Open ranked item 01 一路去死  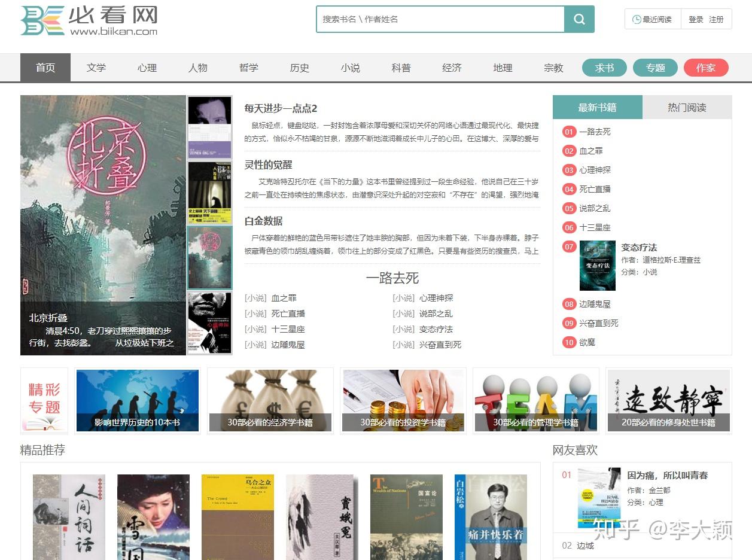(x=595, y=132)
